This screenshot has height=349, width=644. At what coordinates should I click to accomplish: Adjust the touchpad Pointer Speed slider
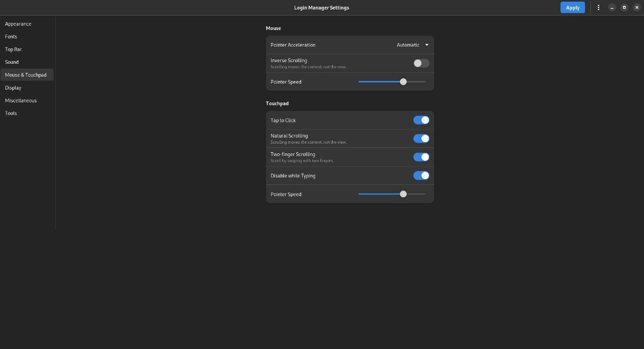coord(392,194)
